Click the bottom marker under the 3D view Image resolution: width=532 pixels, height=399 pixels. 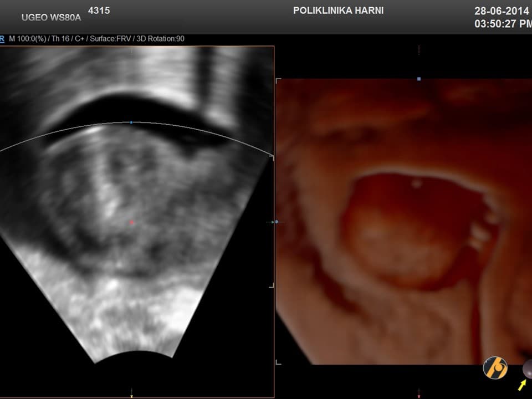419,396
